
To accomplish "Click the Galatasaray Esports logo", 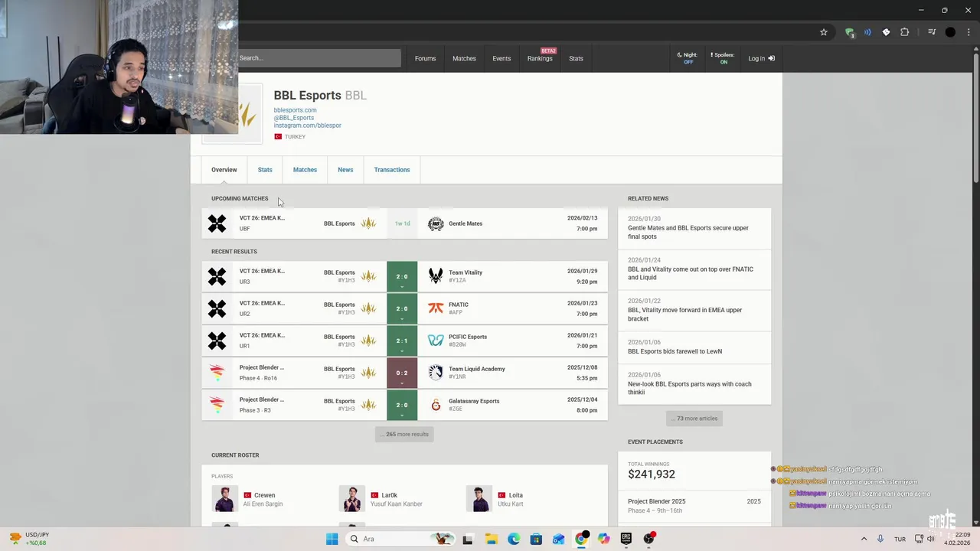I will point(436,405).
